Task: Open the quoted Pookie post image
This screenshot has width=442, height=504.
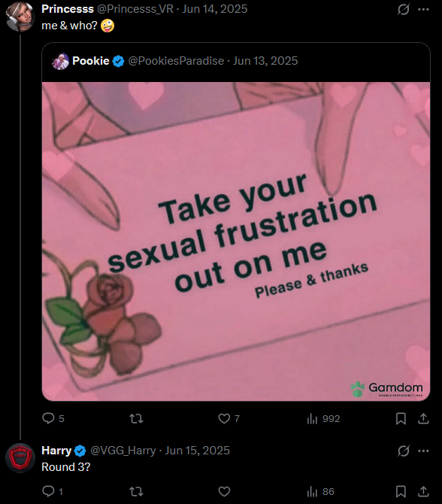Action: pyautogui.click(x=236, y=241)
